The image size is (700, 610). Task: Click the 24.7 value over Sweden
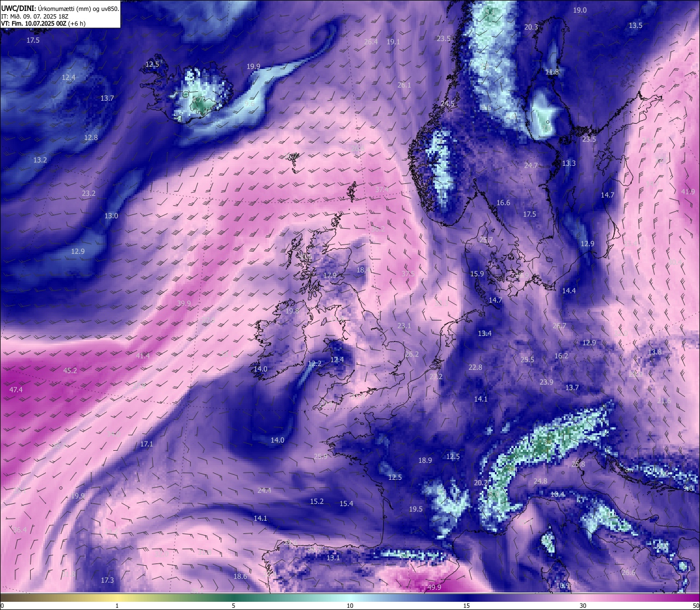pyautogui.click(x=531, y=165)
